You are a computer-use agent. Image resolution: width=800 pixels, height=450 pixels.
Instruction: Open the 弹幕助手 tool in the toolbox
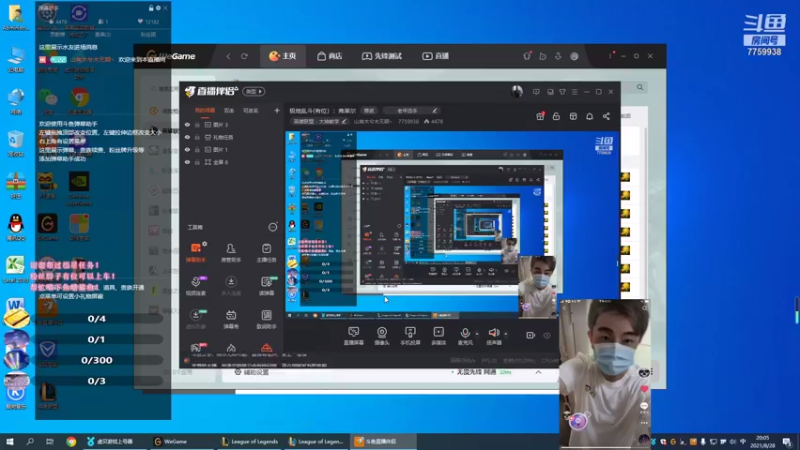pyautogui.click(x=196, y=252)
